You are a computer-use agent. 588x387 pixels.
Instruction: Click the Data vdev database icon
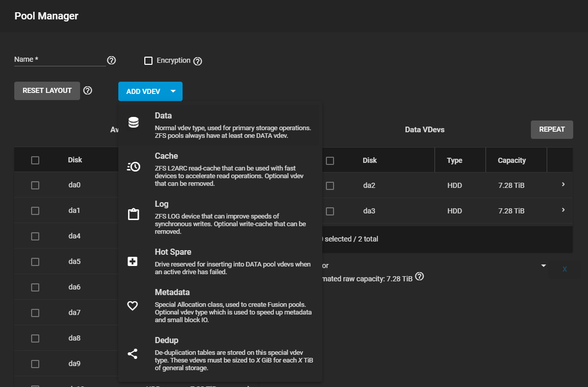pyautogui.click(x=133, y=123)
